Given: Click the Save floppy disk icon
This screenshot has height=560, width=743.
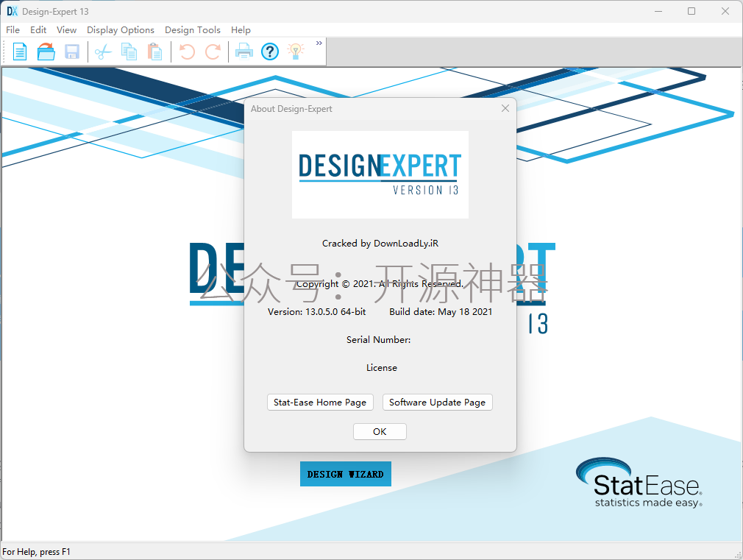Looking at the screenshot, I should tap(72, 52).
